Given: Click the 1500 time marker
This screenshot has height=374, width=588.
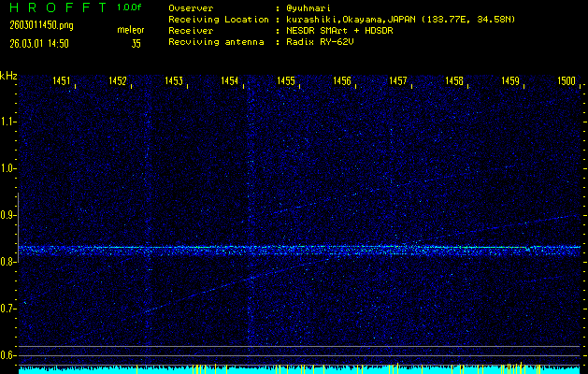Looking at the screenshot, I should (566, 80).
